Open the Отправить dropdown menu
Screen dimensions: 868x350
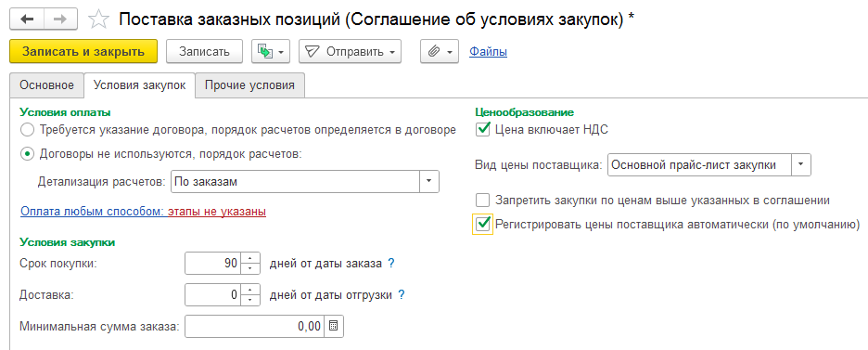(x=350, y=51)
